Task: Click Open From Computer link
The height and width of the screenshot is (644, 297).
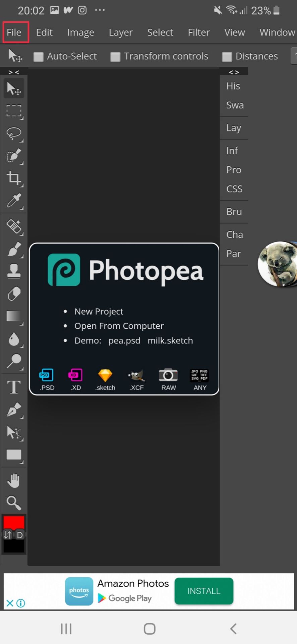Action: [119, 326]
